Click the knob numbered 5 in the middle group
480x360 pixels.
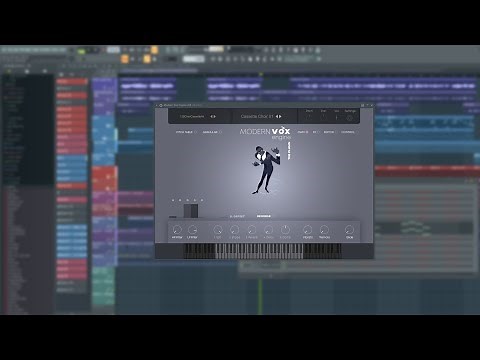tap(285, 230)
